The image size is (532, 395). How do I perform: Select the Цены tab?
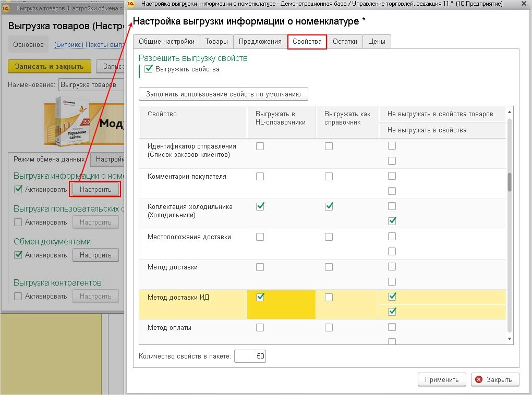[377, 42]
